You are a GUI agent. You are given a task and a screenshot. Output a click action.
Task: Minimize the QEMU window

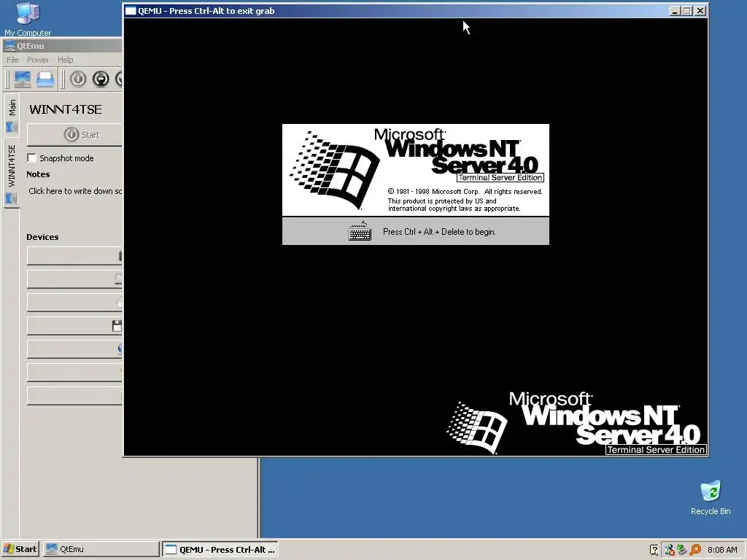pos(675,11)
